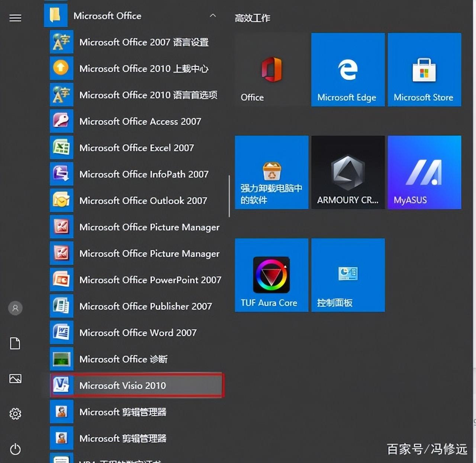Start Microsoft Office PowerPoint 2007
The width and height of the screenshot is (476, 463).
pos(150,280)
